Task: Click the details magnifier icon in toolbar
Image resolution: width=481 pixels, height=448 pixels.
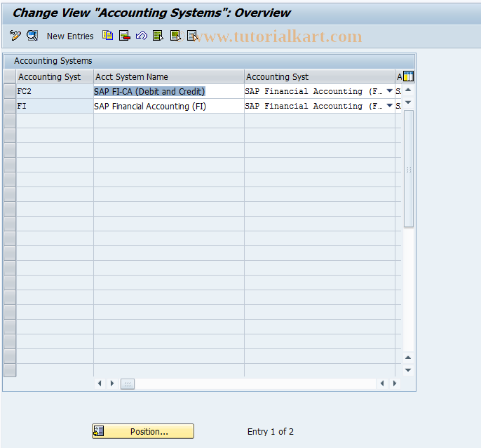Action: (32, 36)
